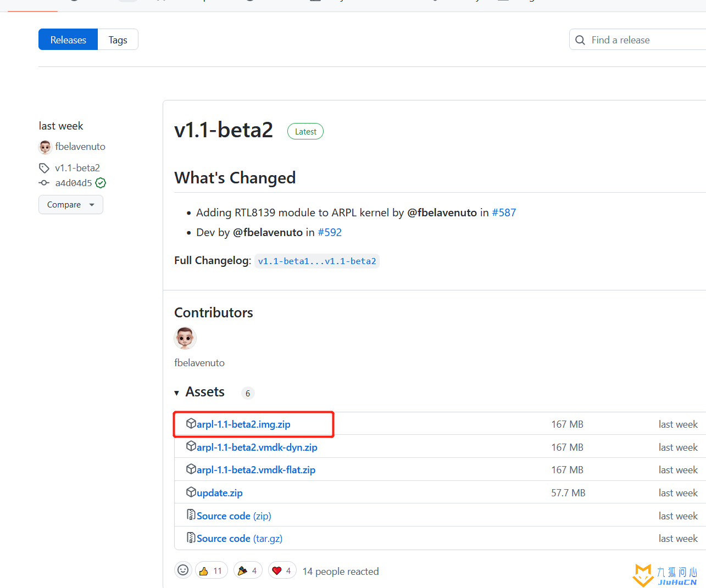Click last week date of Source code (tar.gz)
Screen dimensions: 706x588
pyautogui.click(x=678, y=539)
